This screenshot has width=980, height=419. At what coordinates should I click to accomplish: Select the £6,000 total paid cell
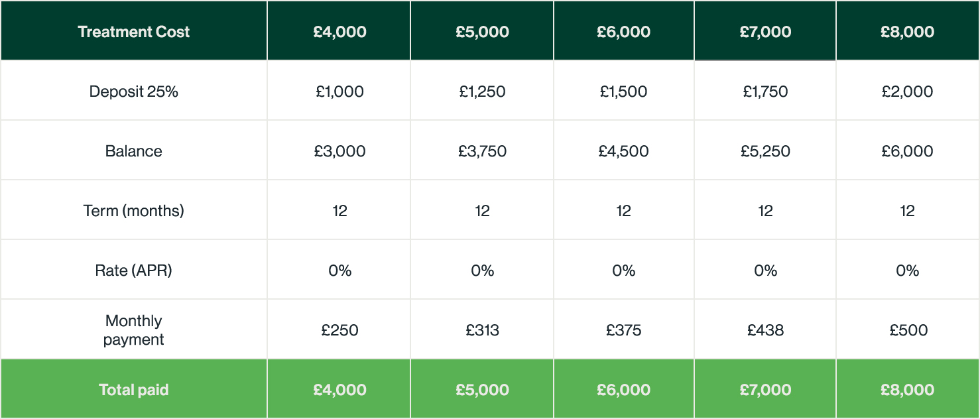[x=623, y=389]
